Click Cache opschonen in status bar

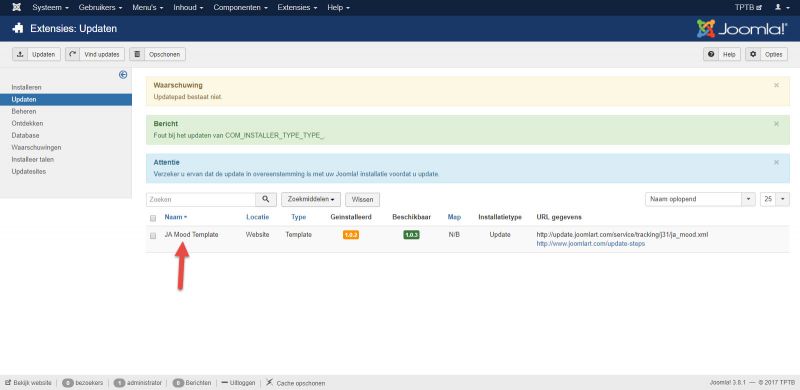click(295, 383)
